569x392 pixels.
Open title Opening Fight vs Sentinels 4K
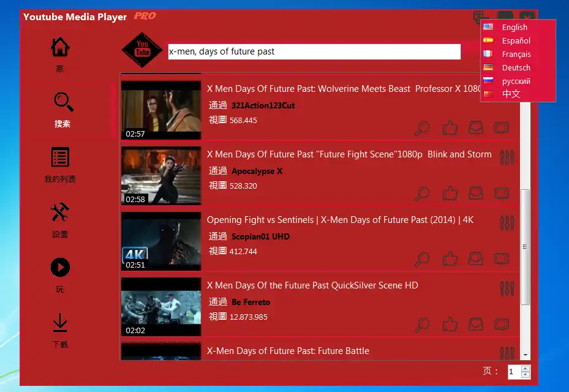click(x=340, y=220)
